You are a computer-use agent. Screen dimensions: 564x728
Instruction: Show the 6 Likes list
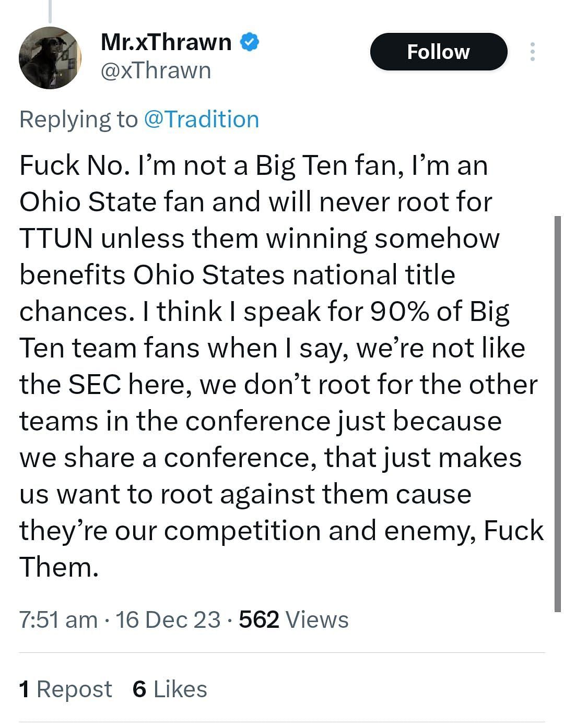point(170,689)
